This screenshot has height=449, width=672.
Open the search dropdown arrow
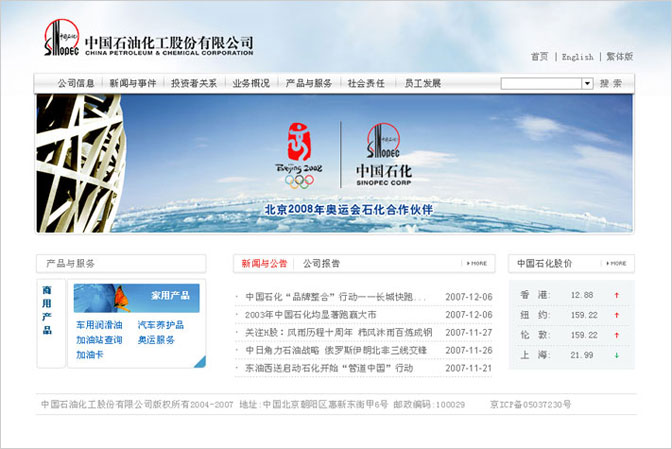[587, 83]
